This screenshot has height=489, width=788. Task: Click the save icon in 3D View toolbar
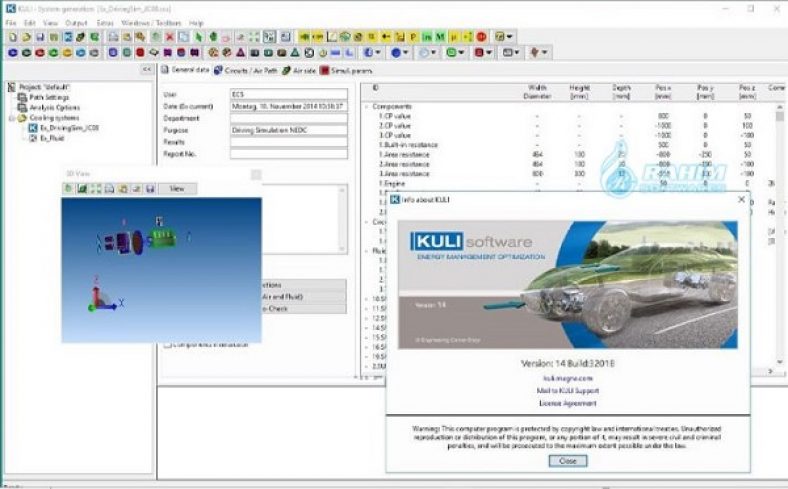(x=150, y=188)
